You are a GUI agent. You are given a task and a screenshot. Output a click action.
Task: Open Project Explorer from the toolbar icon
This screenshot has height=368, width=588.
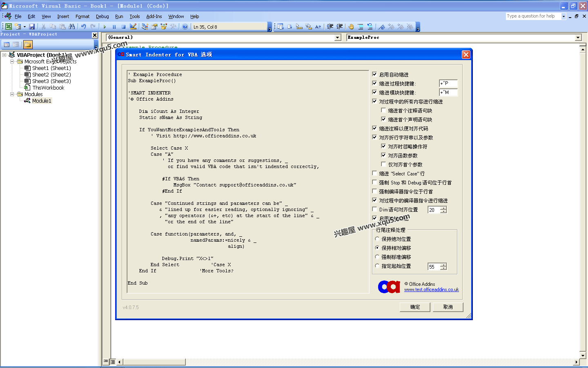(x=145, y=27)
